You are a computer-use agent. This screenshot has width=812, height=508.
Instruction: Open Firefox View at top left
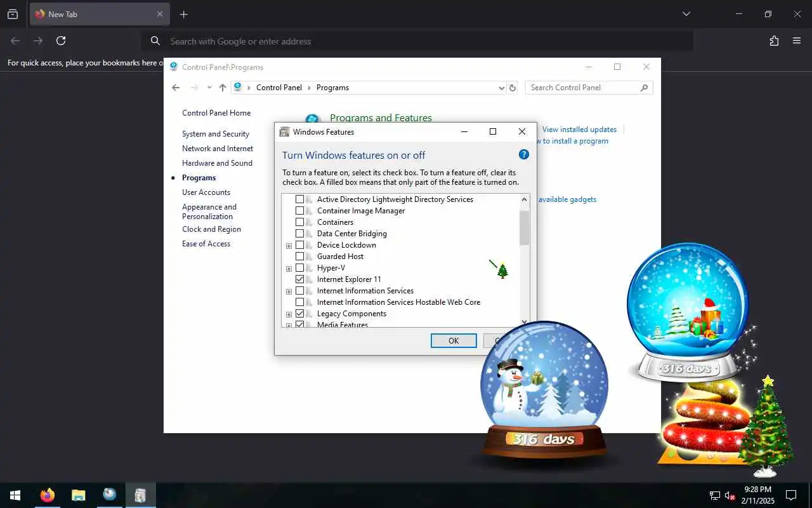[13, 14]
